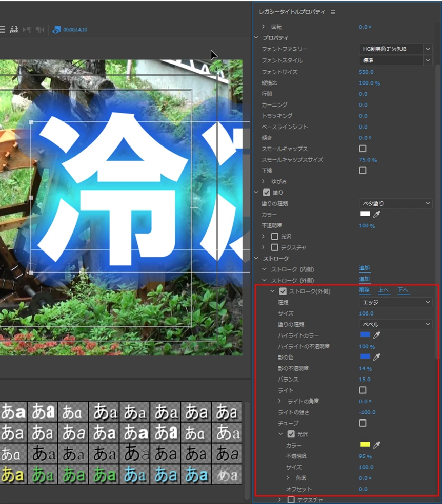Enable the 下線 underline checkbox
The image size is (442, 504).
(x=363, y=171)
